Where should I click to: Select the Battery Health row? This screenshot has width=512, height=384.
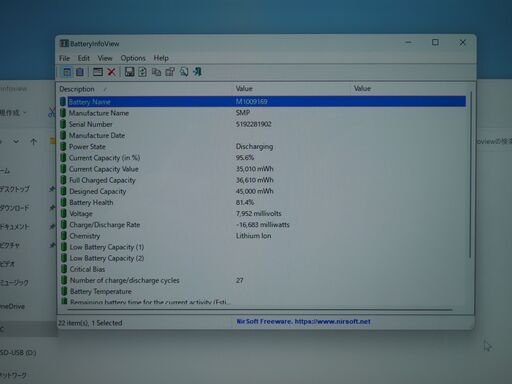point(263,202)
